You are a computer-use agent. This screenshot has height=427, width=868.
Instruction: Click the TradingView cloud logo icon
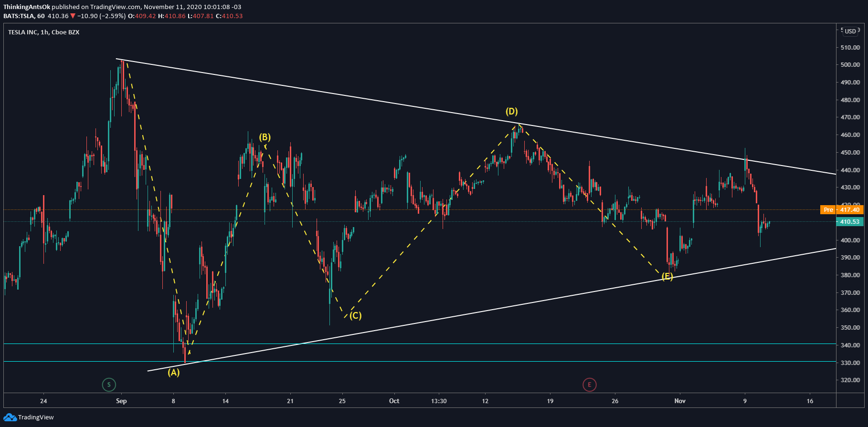pyautogui.click(x=10, y=417)
